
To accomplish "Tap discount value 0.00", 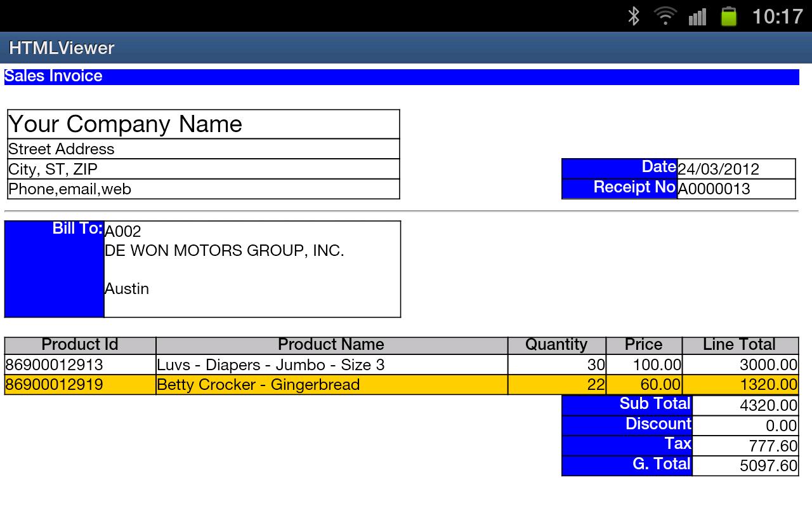I will pos(782,426).
